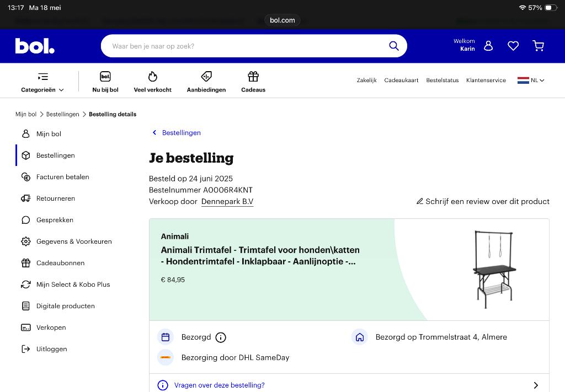The width and height of the screenshot is (565, 392).
Task: Click the Mijn bol person icon in sidebar
Action: [x=25, y=134]
